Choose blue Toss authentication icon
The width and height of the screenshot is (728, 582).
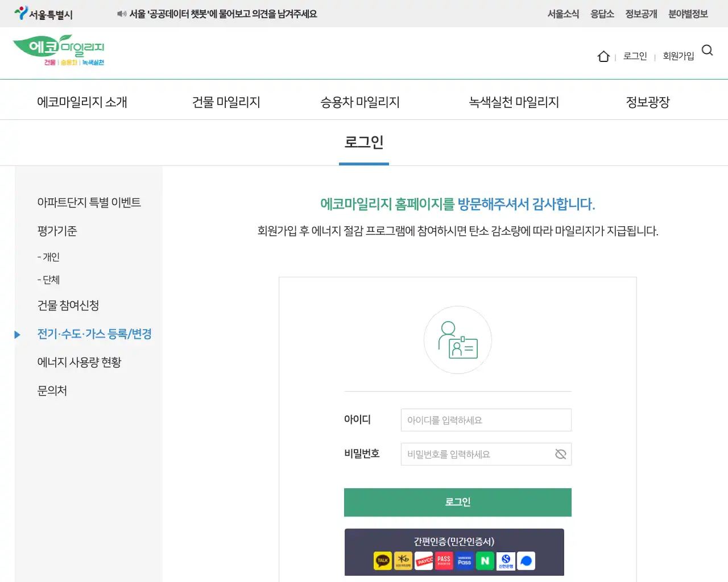coord(526,561)
